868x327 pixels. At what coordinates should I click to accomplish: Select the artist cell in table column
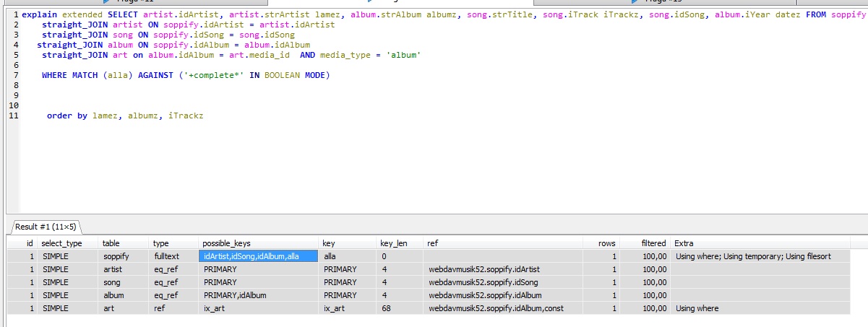coord(123,269)
